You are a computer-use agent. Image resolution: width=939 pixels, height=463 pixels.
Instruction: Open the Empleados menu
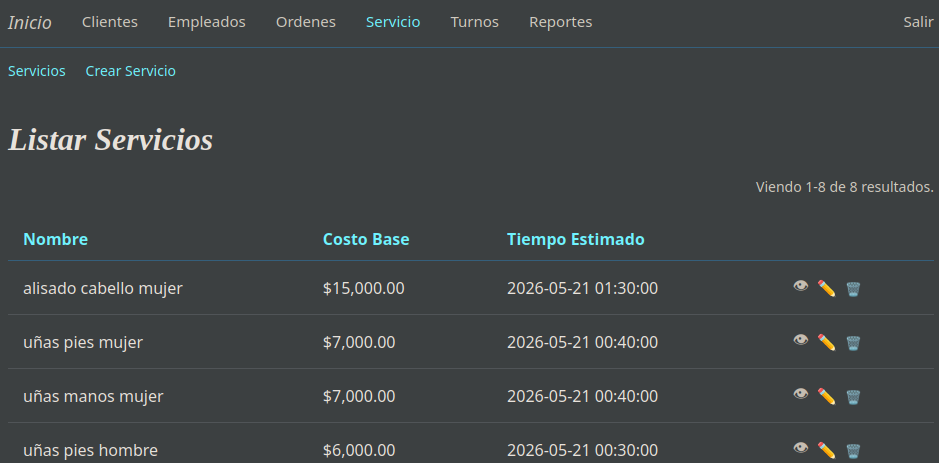[207, 22]
